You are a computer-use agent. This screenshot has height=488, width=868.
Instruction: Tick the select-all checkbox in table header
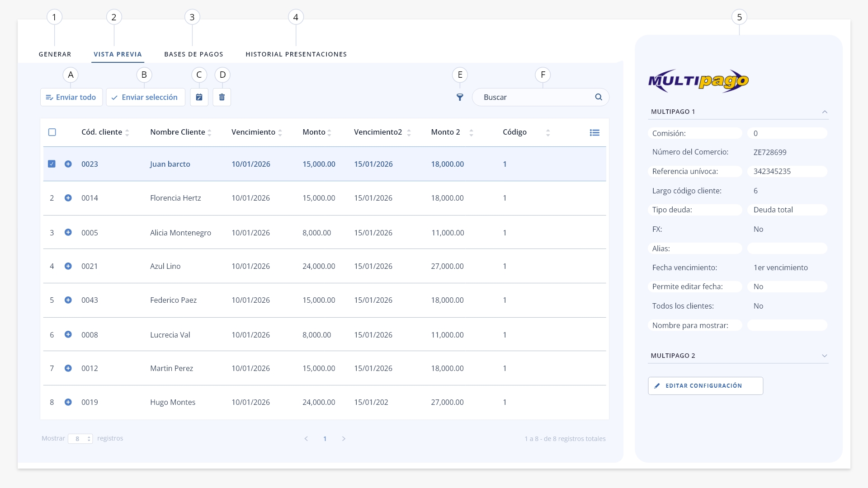click(52, 132)
